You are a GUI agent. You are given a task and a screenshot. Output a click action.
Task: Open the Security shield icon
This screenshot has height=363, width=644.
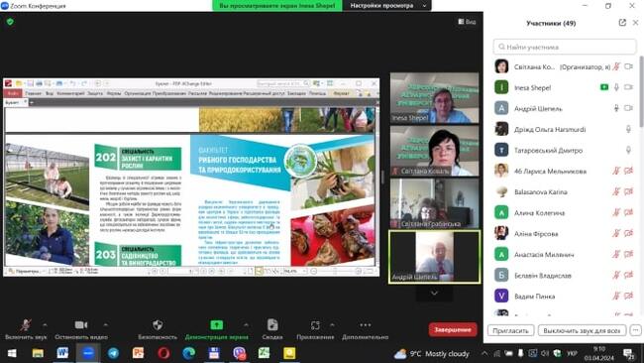click(158, 325)
